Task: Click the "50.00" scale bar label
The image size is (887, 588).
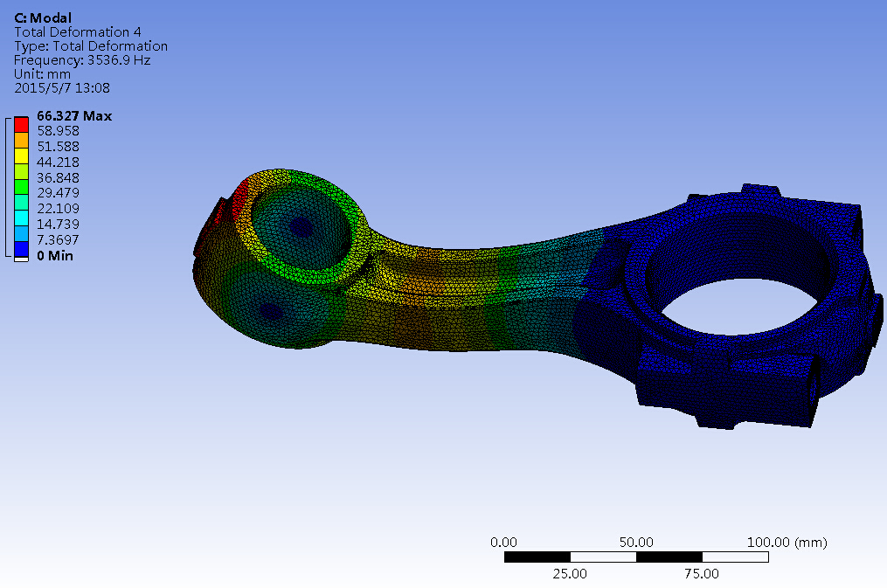Action: point(636,543)
